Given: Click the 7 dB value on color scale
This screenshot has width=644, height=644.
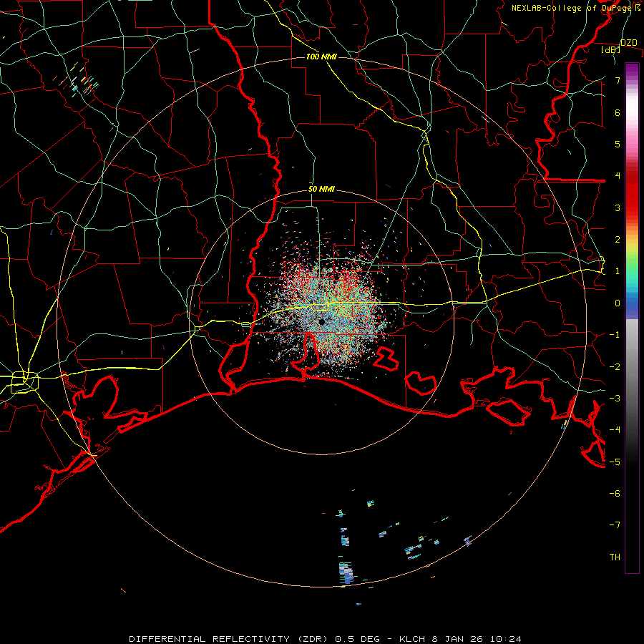Looking at the screenshot, I should (x=618, y=80).
